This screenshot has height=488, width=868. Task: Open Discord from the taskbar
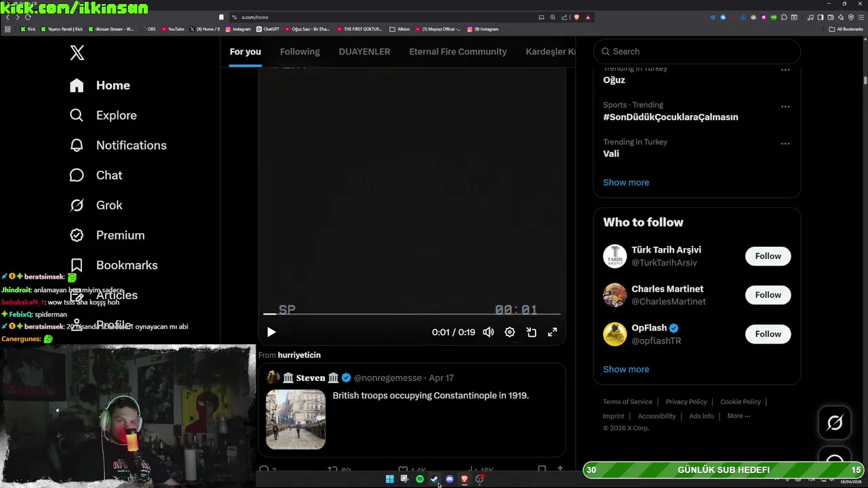point(450,479)
